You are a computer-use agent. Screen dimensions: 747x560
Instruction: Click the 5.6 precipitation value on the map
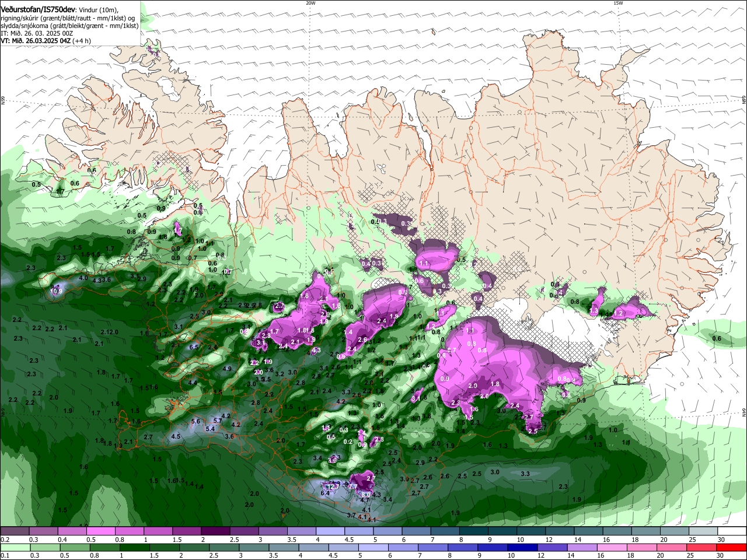[x=196, y=421]
